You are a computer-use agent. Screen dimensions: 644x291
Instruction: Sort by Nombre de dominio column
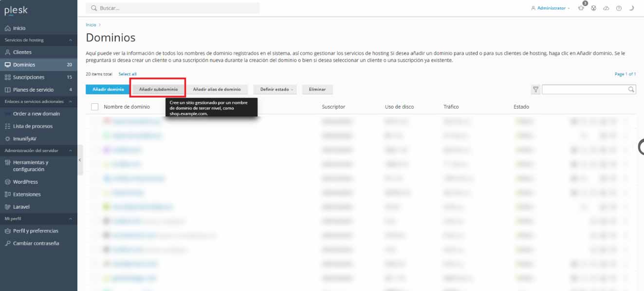127,107
